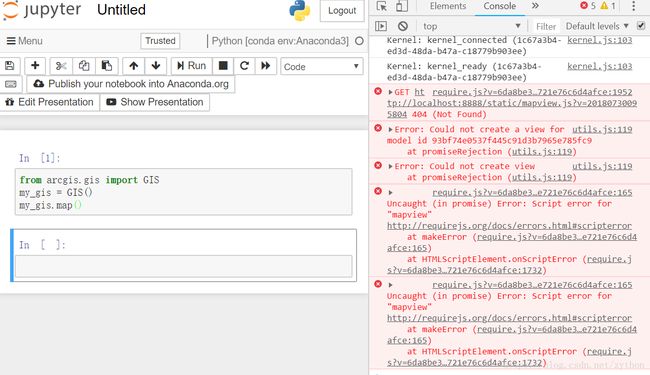The height and width of the screenshot is (375, 650).
Task: Click the Trusted notebook indicator
Action: pyautogui.click(x=160, y=41)
